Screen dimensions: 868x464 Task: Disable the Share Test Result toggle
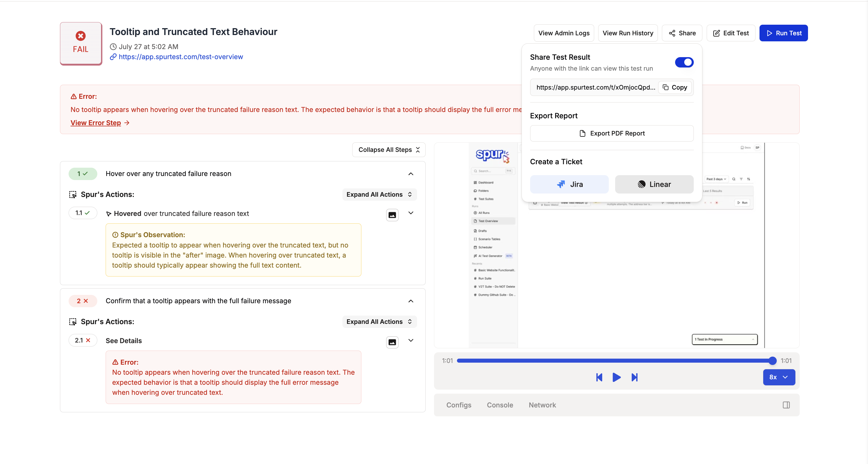684,62
